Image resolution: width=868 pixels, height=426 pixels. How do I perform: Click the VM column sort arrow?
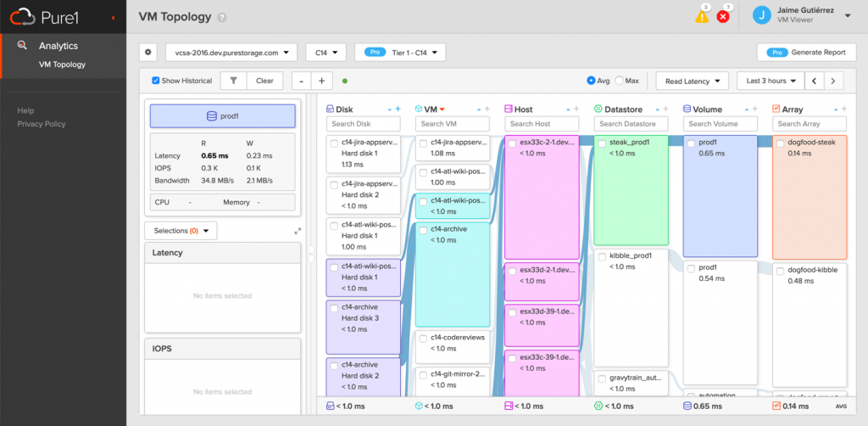pos(442,109)
